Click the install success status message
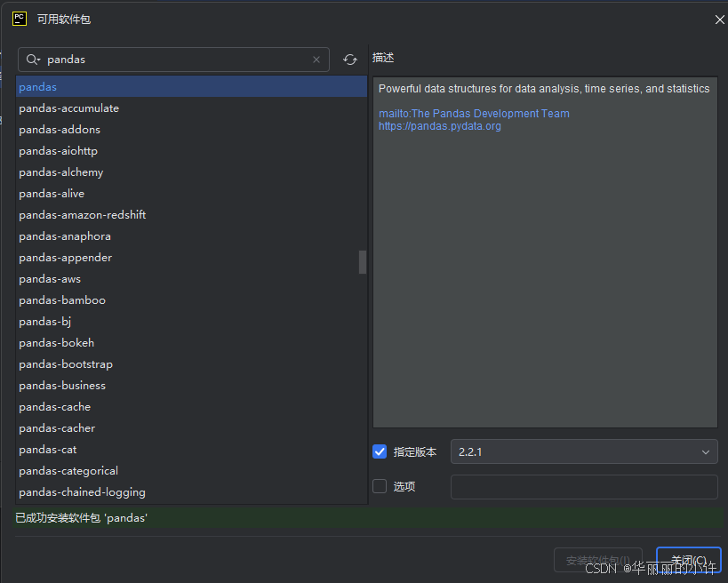The image size is (728, 583). click(81, 518)
